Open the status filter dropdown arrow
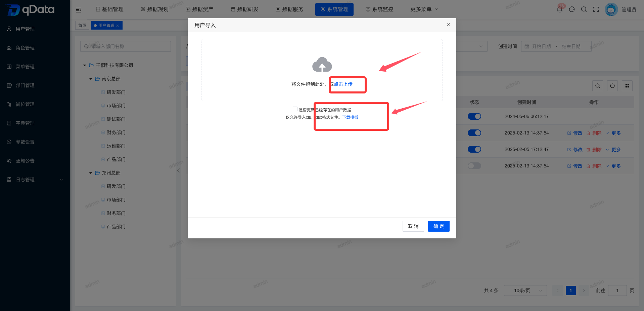644x311 pixels. (x=481, y=46)
